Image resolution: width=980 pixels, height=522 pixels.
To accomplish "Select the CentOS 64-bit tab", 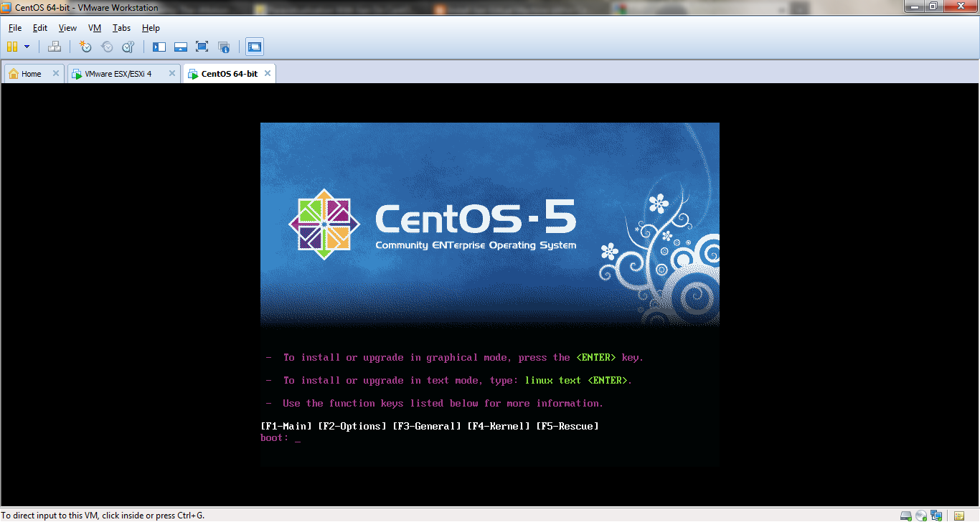I will pyautogui.click(x=229, y=74).
